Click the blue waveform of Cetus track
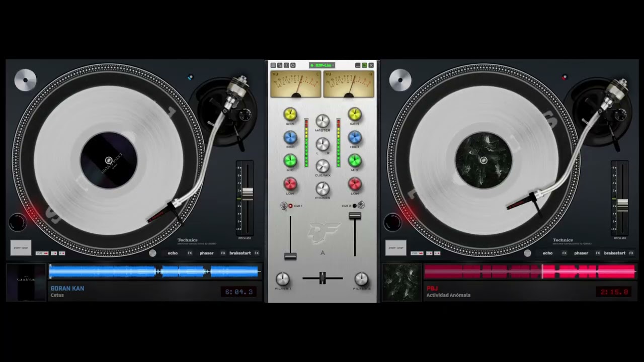Image resolution: width=644 pixels, height=362 pixels. 154,272
